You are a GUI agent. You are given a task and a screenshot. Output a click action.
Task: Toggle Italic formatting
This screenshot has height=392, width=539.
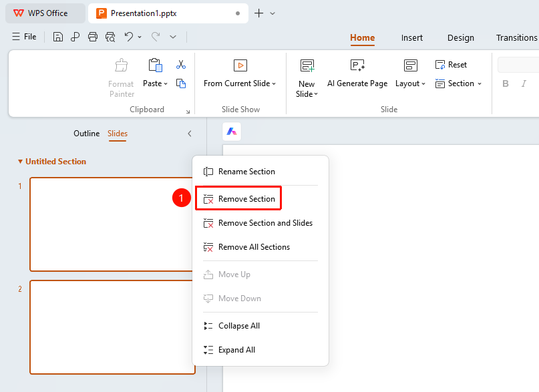pos(524,83)
